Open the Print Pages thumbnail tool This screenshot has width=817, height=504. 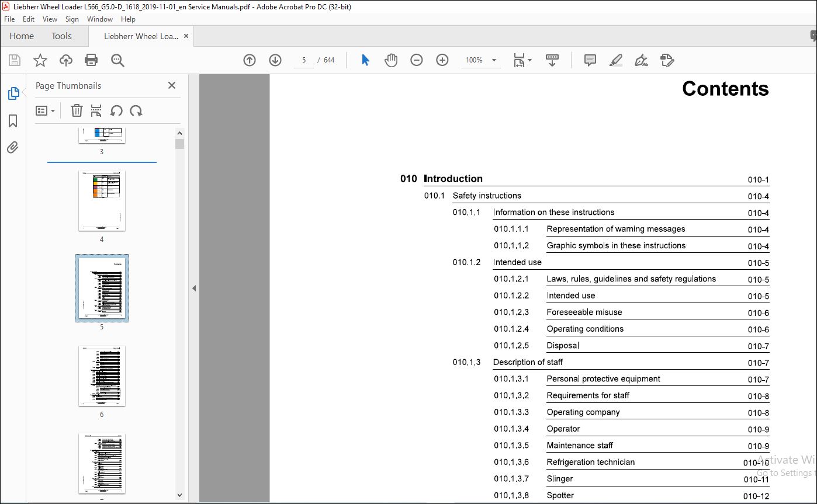point(96,110)
